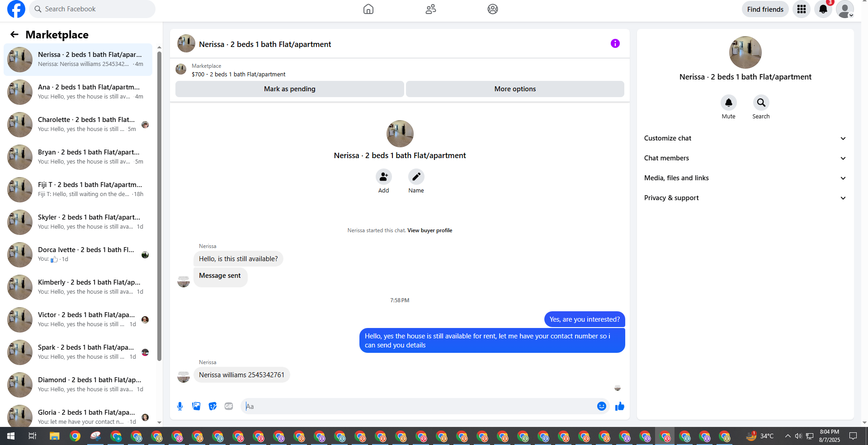Open the Spark conversation
Screen dimensions: 868x445
(x=78, y=352)
